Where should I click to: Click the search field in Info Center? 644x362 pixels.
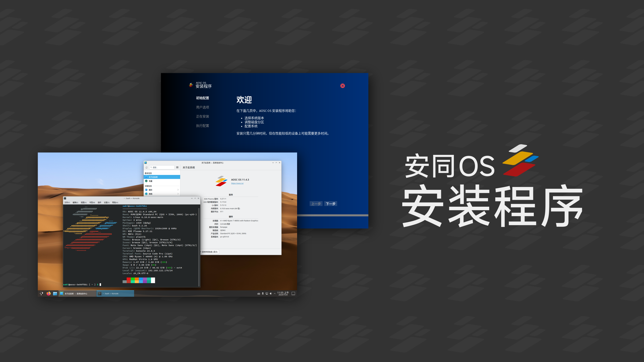(x=162, y=167)
